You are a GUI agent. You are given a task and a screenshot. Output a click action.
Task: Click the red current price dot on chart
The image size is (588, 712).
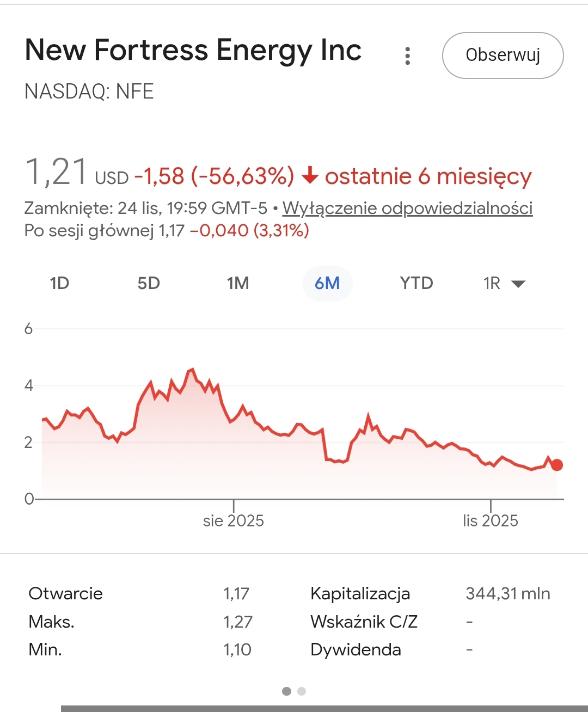tap(556, 465)
